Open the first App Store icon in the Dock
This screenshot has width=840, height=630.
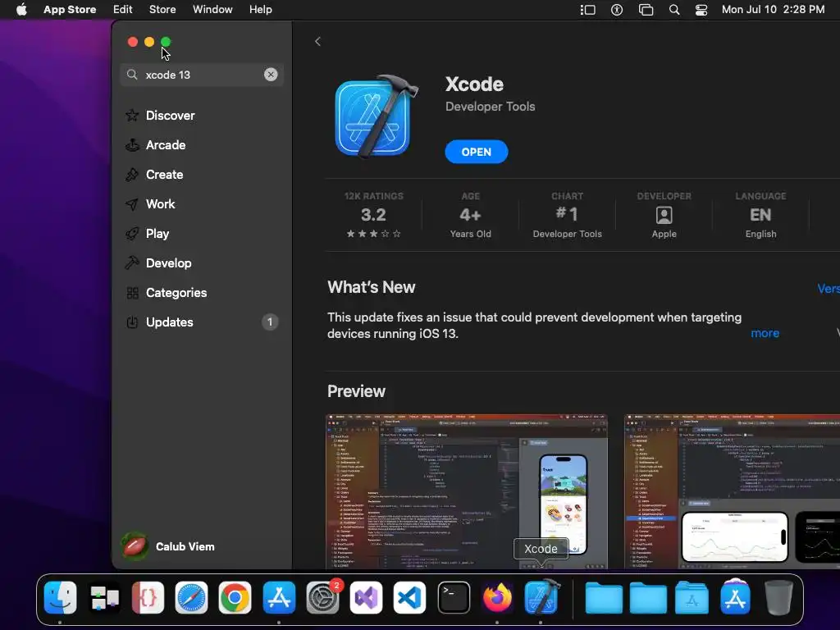[279, 598]
